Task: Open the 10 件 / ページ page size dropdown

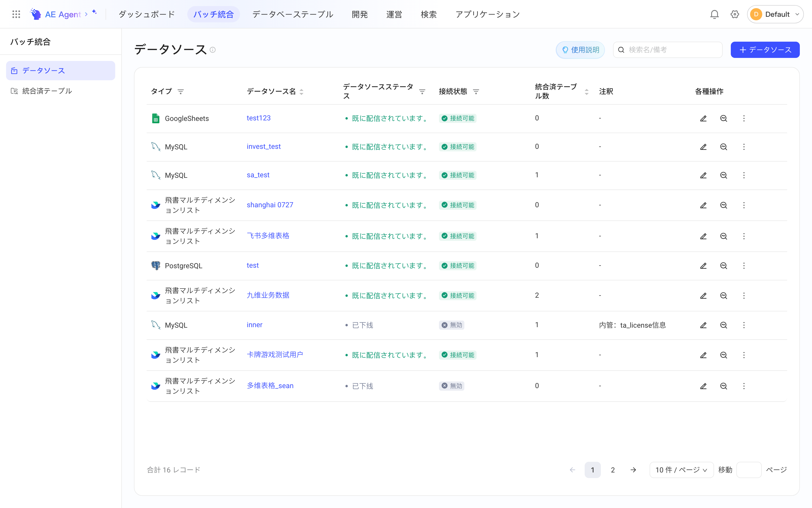Action: click(x=681, y=470)
